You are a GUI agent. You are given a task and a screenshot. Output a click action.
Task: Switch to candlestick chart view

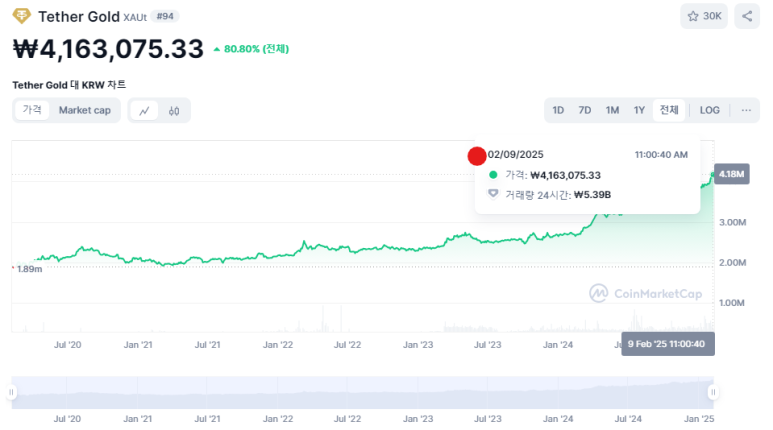coord(174,110)
